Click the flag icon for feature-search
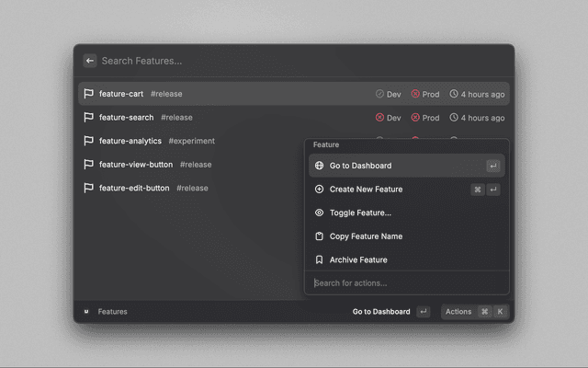 pyautogui.click(x=89, y=118)
